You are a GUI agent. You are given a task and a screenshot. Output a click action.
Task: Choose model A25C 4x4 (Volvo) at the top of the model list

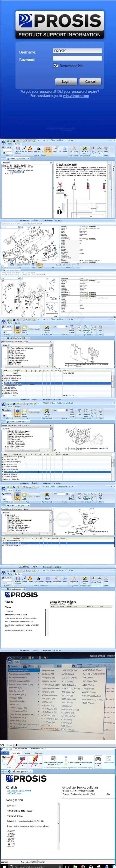[69, 670]
